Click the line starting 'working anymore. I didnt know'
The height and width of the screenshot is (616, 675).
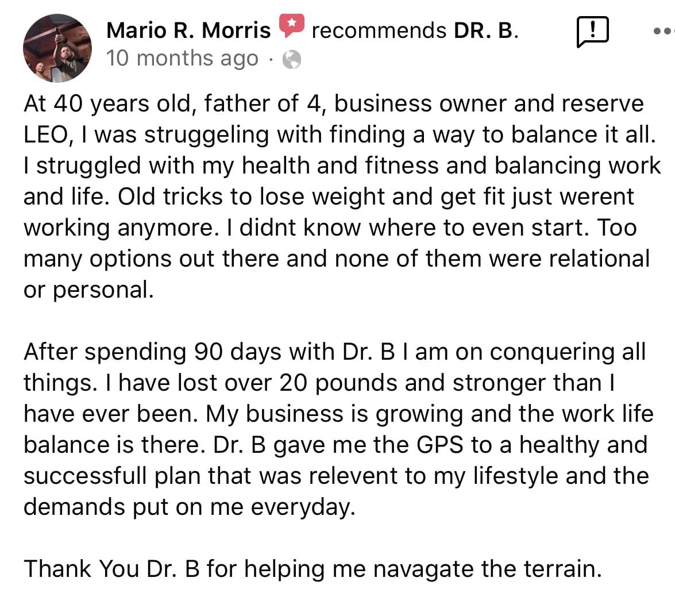tap(330, 228)
